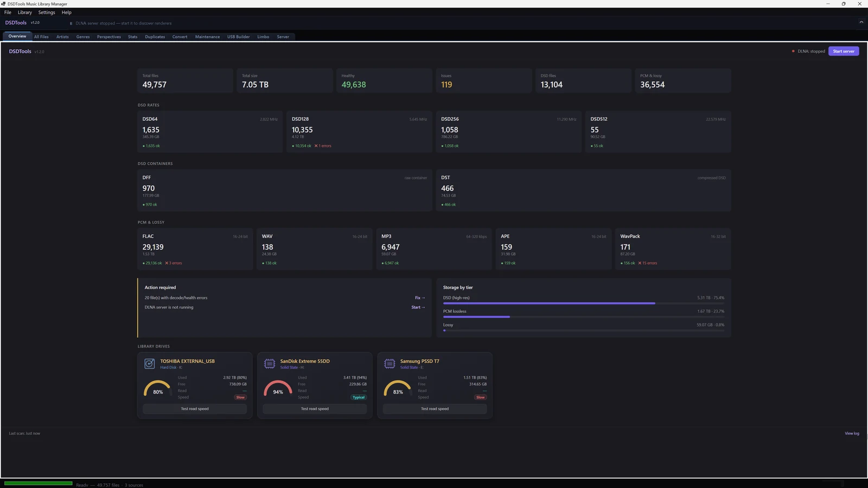
Task: Click the '15 errors' label in WavPack card
Action: click(x=648, y=263)
